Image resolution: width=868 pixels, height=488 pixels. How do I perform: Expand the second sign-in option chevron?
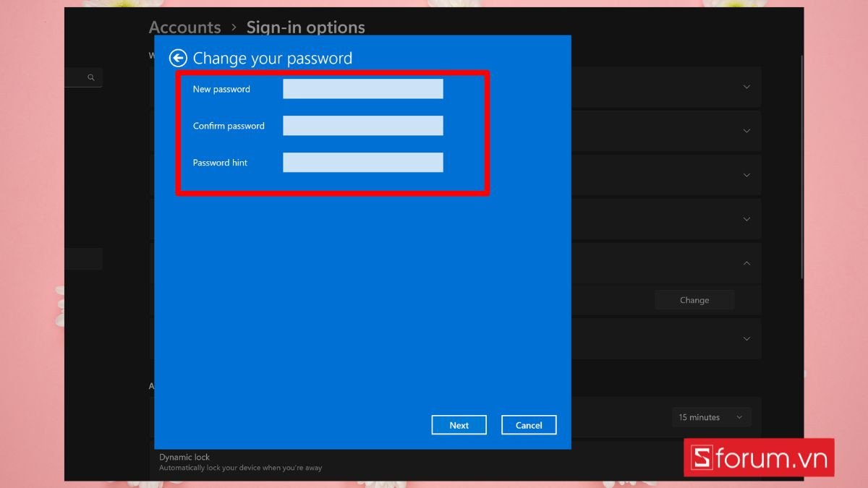point(746,131)
